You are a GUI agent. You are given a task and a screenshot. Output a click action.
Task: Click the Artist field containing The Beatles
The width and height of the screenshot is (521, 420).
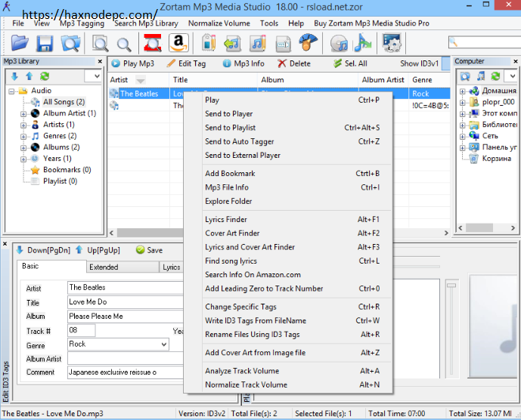click(x=126, y=288)
